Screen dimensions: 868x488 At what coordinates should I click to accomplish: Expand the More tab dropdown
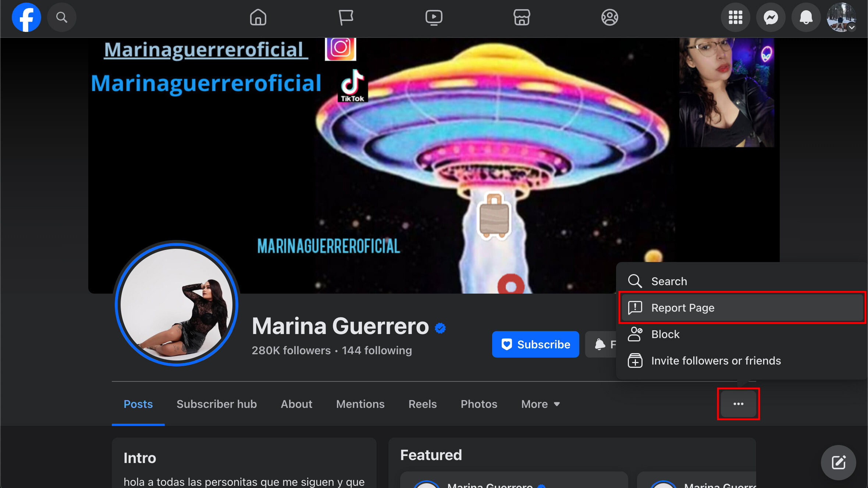click(540, 404)
